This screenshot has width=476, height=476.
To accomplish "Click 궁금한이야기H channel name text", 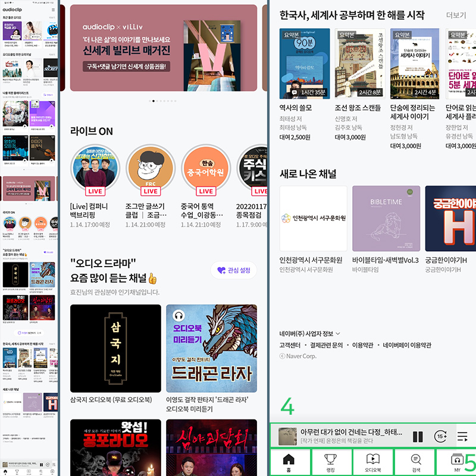I will [x=446, y=260].
